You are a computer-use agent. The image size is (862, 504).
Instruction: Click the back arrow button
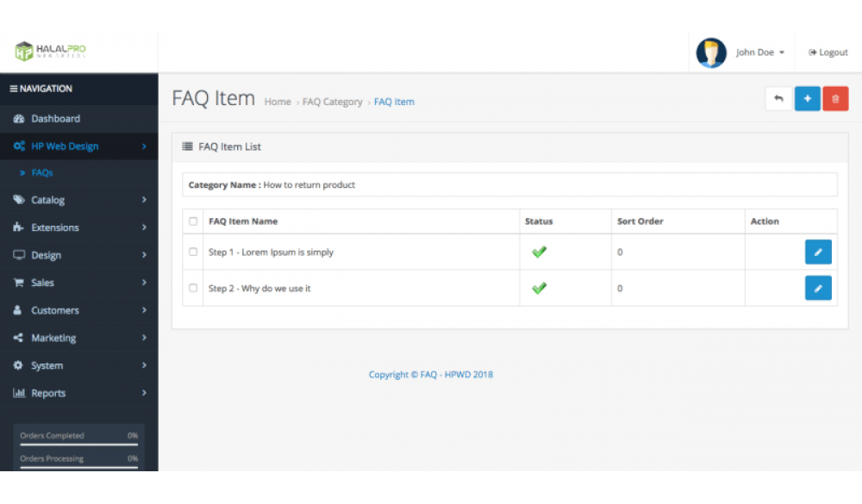[x=778, y=99]
